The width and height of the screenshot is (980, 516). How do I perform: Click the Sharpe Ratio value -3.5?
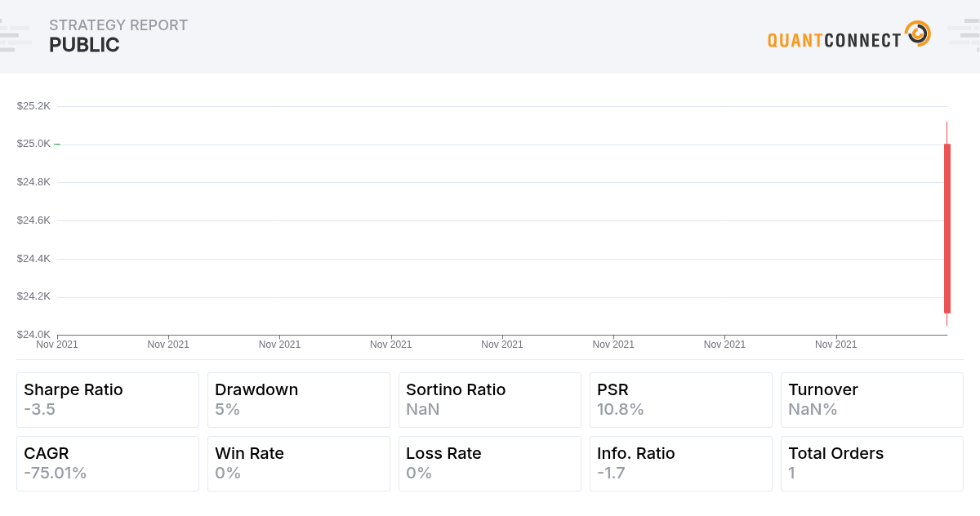coord(39,410)
